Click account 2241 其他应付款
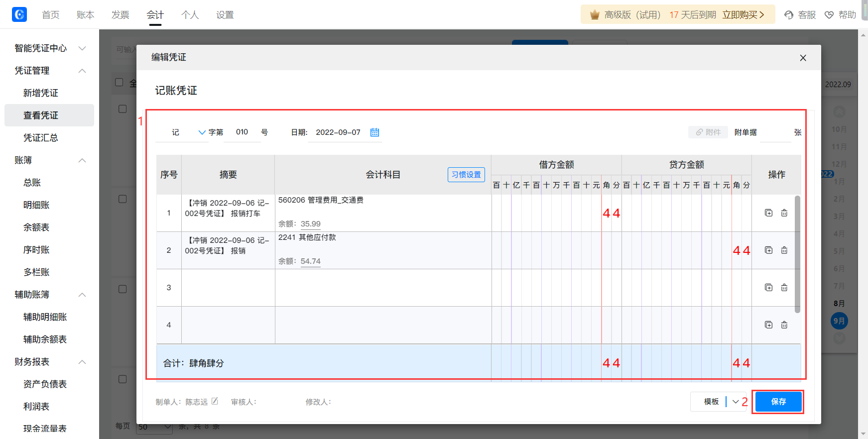The image size is (868, 439). point(307,237)
